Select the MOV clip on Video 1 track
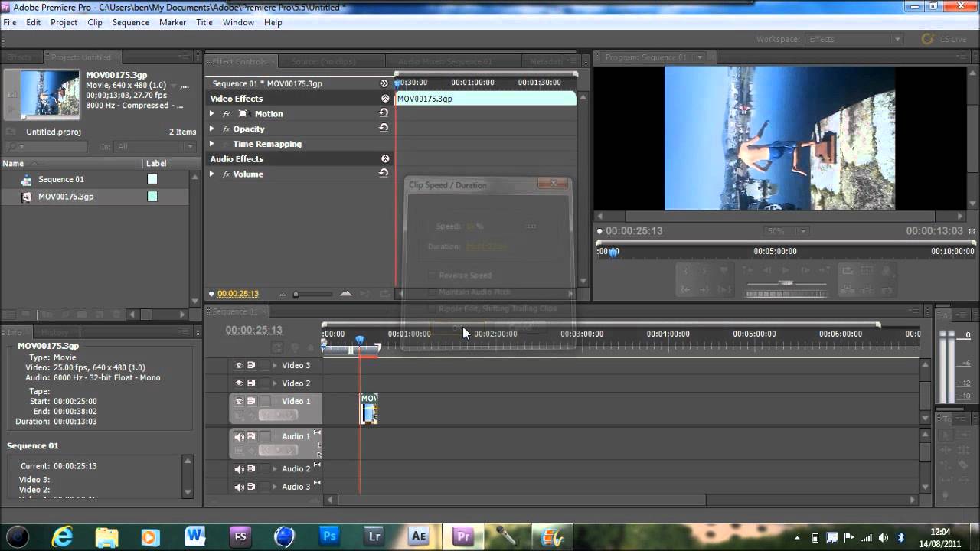The image size is (980, 551). pos(369,409)
